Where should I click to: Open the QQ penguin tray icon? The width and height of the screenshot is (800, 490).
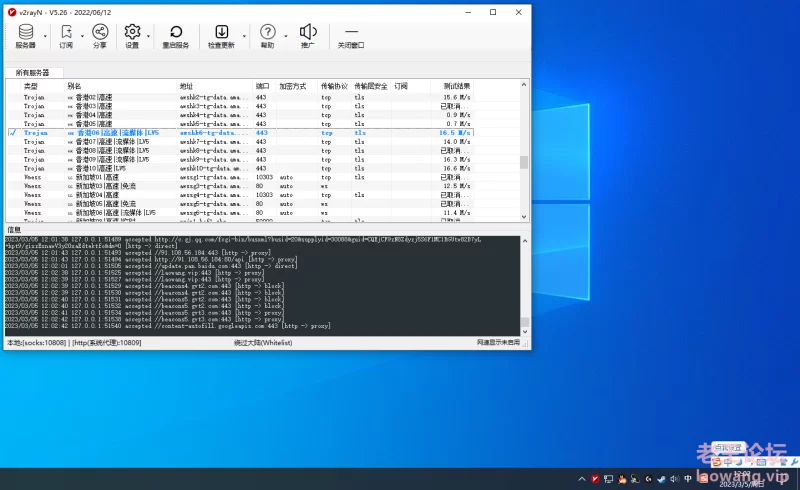[621, 479]
